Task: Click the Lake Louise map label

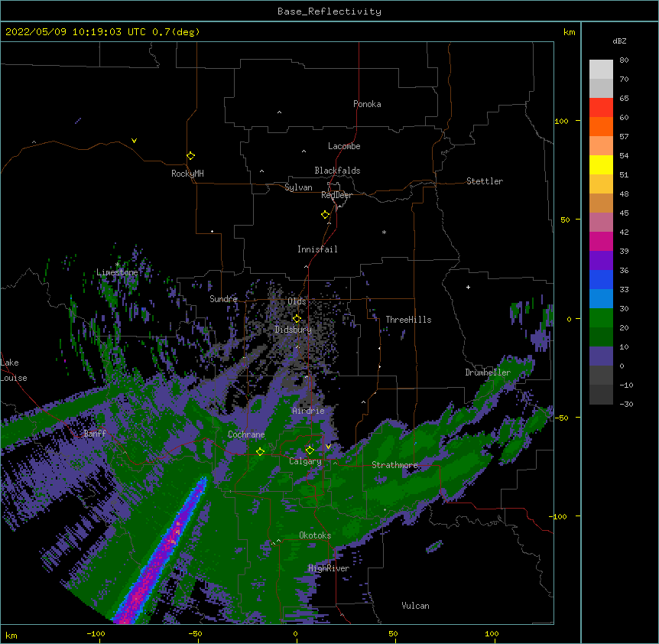Action: [14, 370]
